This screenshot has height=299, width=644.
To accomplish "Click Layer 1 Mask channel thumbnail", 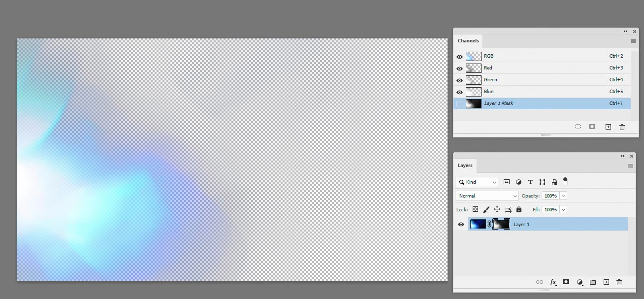I will pos(474,103).
